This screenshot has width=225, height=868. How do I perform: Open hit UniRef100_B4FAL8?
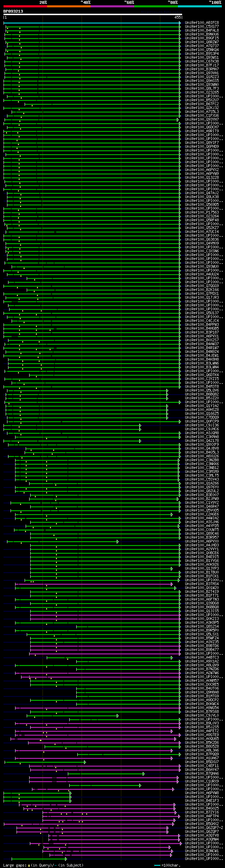click(202, 31)
